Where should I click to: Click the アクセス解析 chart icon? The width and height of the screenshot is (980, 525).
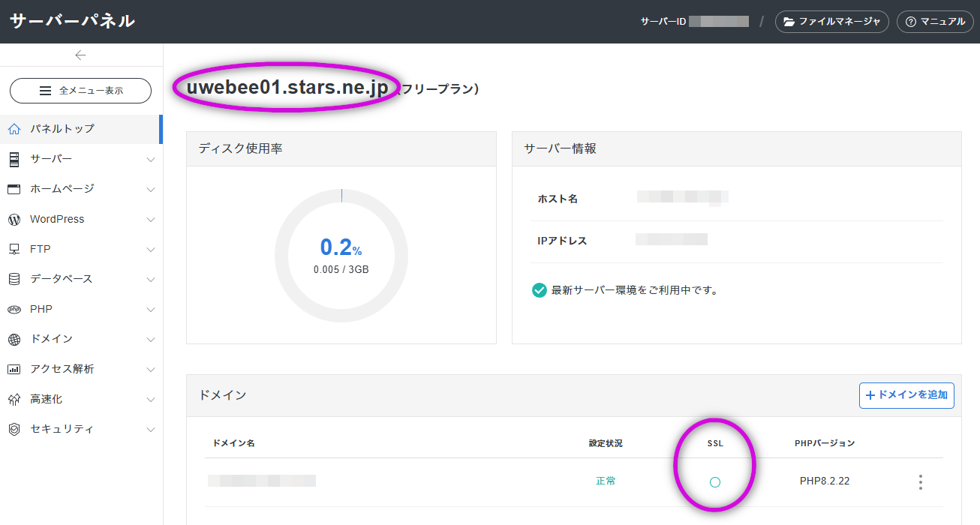(x=14, y=369)
